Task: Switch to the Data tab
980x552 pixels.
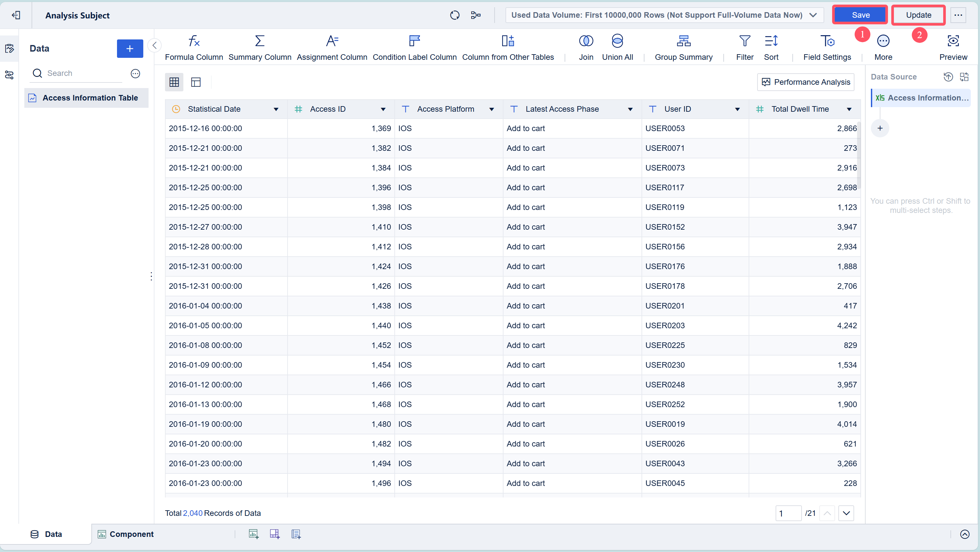Action: [46, 534]
